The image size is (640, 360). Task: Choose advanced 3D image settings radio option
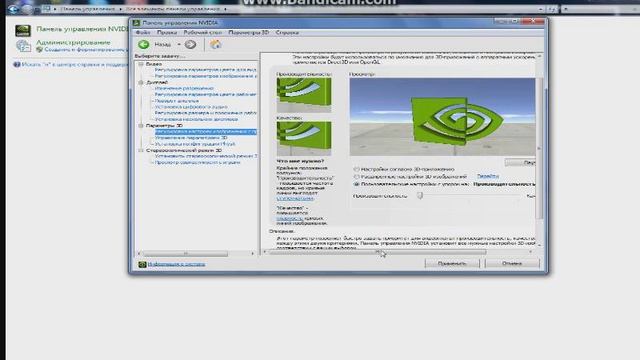pos(357,177)
